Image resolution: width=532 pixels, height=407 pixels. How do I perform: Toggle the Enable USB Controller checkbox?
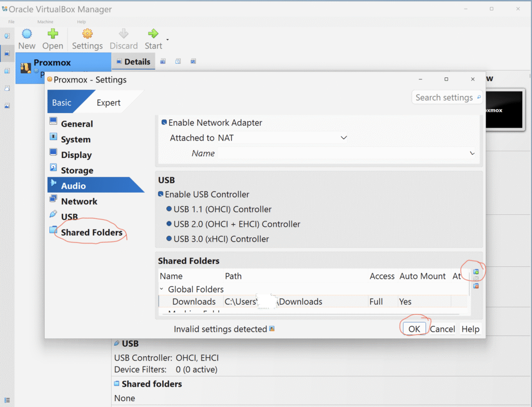[x=161, y=194]
